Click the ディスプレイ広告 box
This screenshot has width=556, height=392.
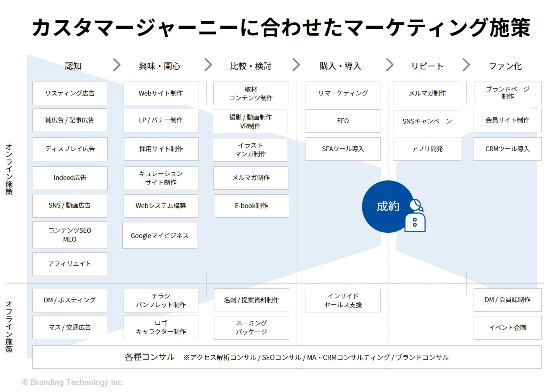[x=70, y=149]
